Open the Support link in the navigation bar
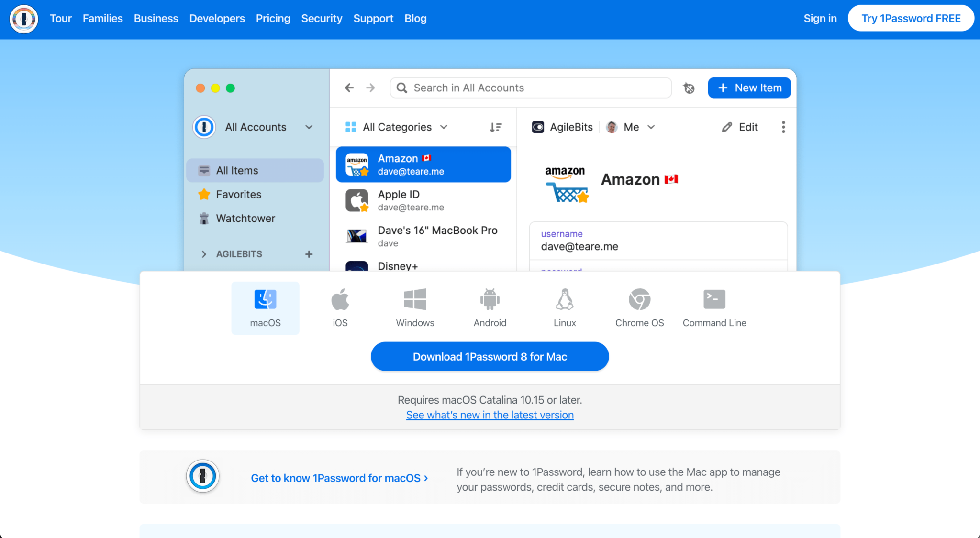 (373, 19)
